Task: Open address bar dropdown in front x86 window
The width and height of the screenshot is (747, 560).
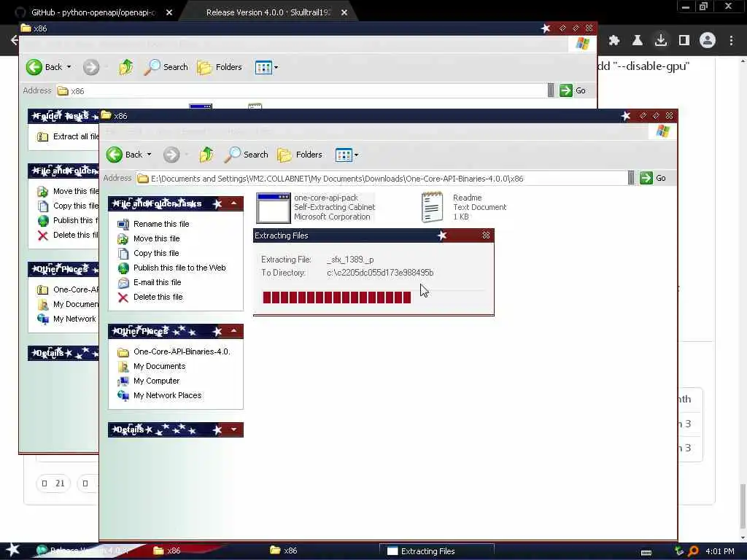Action: pos(631,178)
